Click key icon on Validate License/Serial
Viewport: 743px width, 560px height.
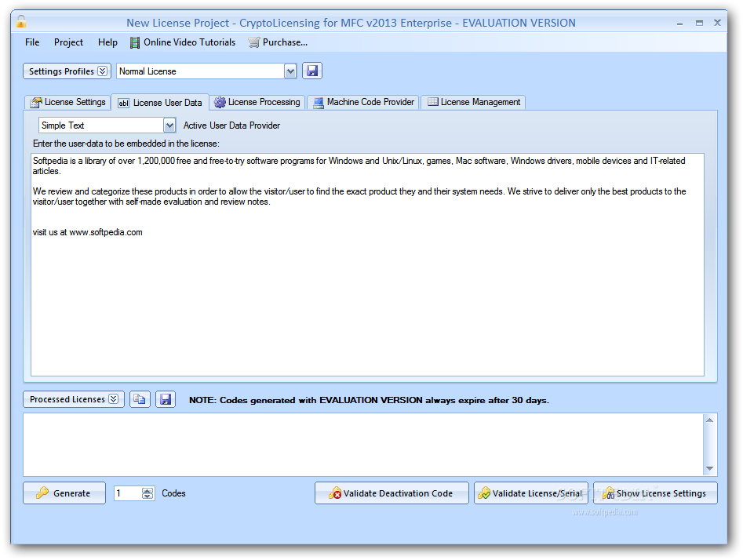point(484,493)
